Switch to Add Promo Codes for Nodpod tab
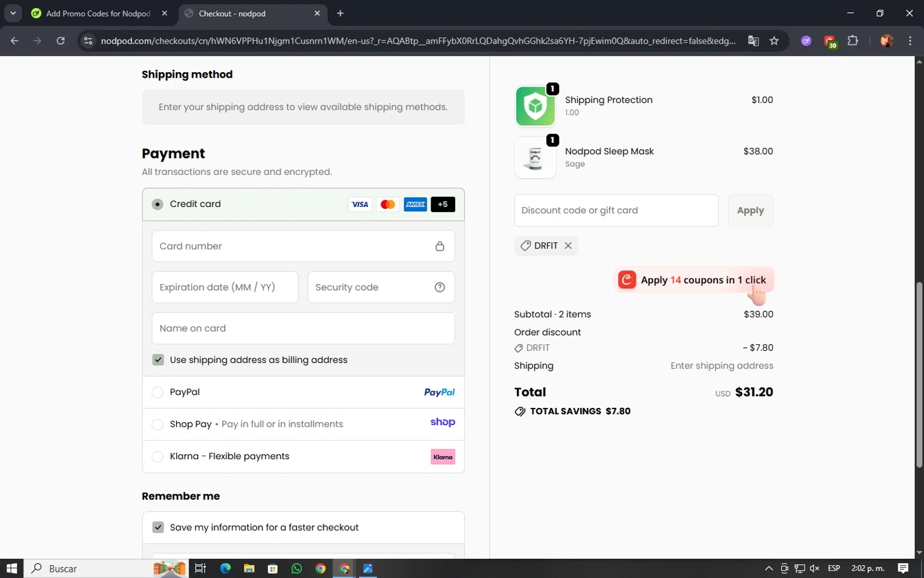 click(99, 14)
